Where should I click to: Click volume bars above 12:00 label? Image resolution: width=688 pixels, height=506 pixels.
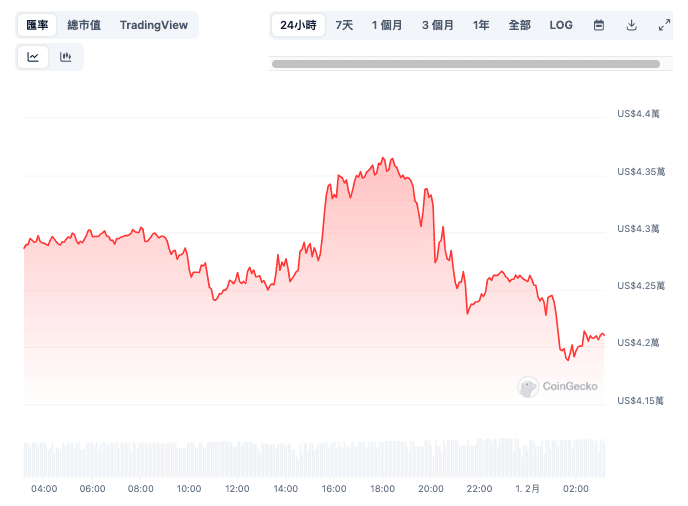tap(237, 459)
